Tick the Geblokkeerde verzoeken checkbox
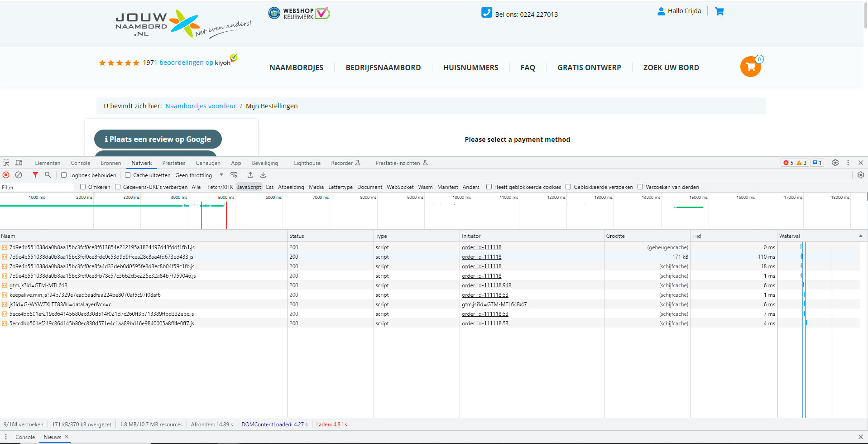868x444 pixels. (568, 187)
